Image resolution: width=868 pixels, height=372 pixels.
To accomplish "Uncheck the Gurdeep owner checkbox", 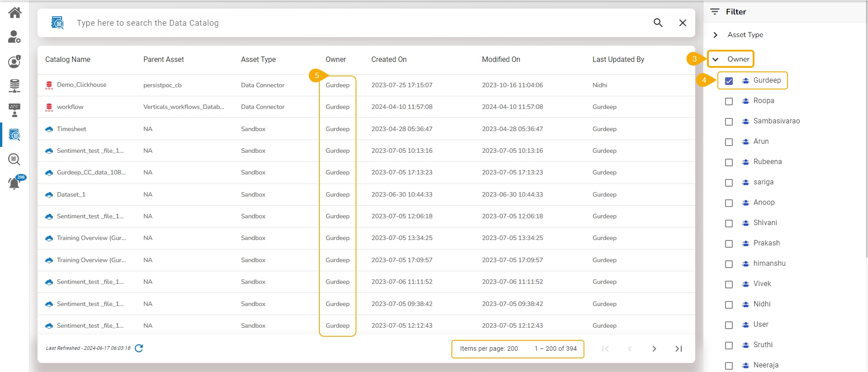I will point(729,81).
